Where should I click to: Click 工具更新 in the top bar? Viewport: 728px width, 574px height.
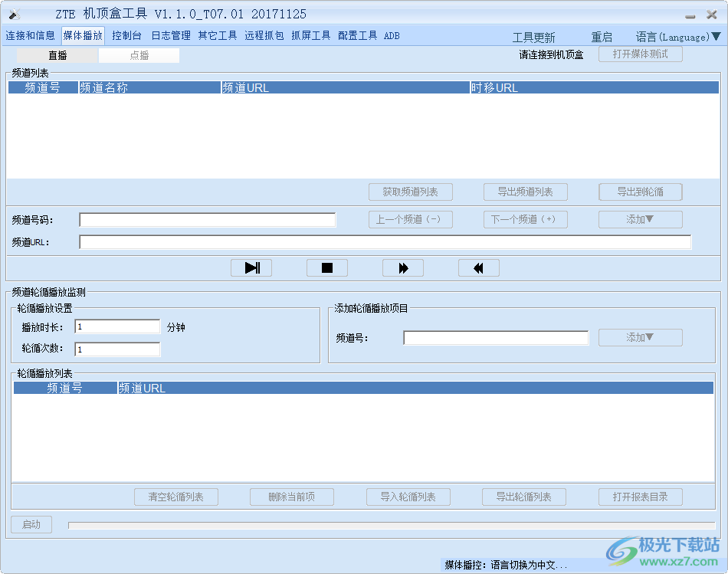(x=533, y=37)
